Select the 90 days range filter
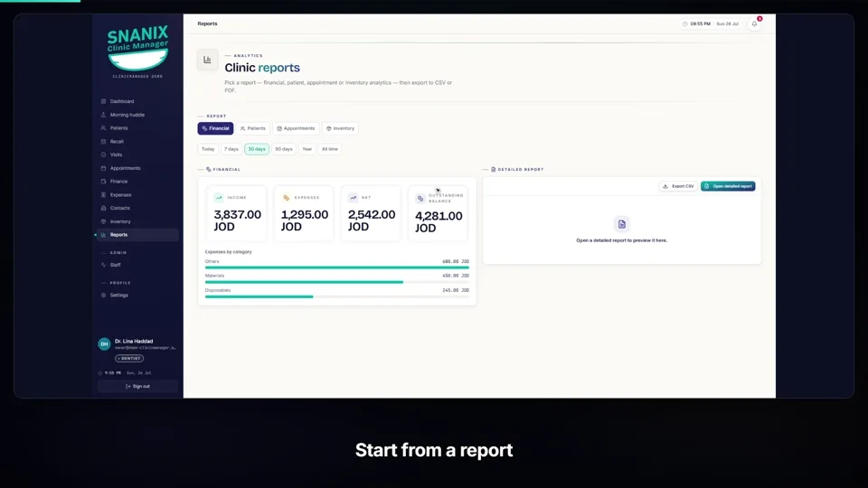The height and width of the screenshot is (488, 868). pyautogui.click(x=284, y=149)
